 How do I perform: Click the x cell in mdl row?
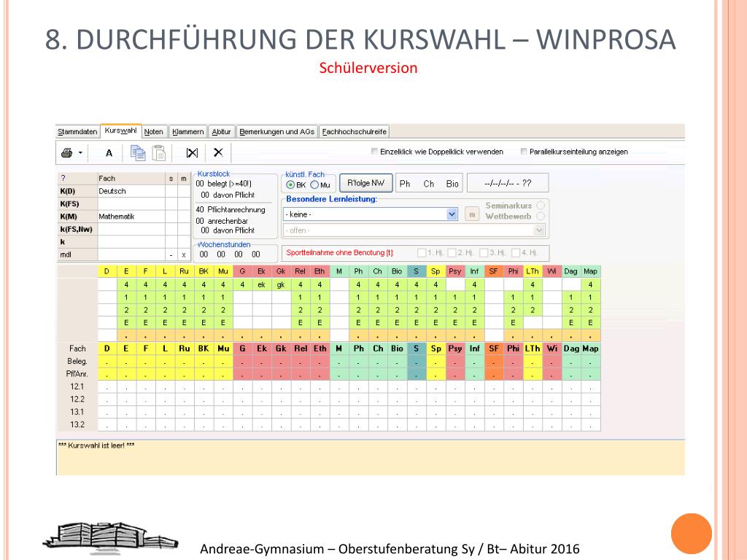(x=183, y=254)
